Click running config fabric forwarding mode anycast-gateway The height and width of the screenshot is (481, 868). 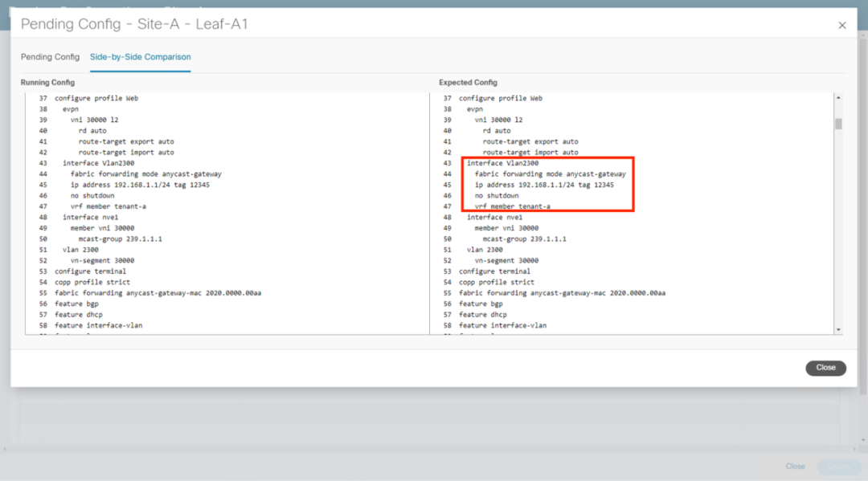coord(145,174)
